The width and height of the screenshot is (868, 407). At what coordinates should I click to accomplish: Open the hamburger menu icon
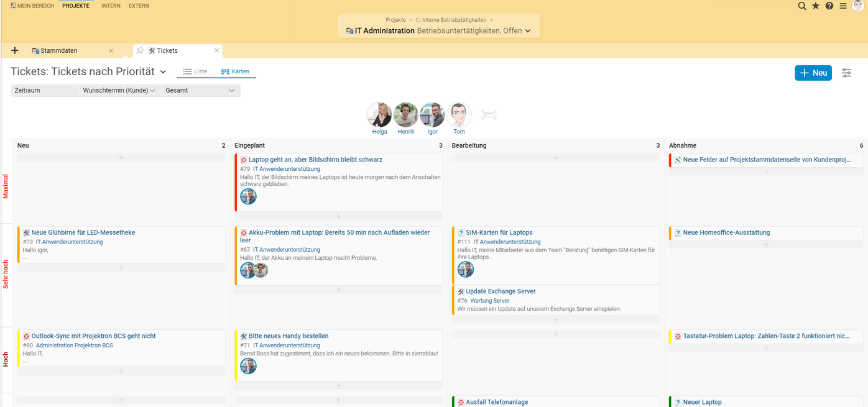click(x=843, y=6)
